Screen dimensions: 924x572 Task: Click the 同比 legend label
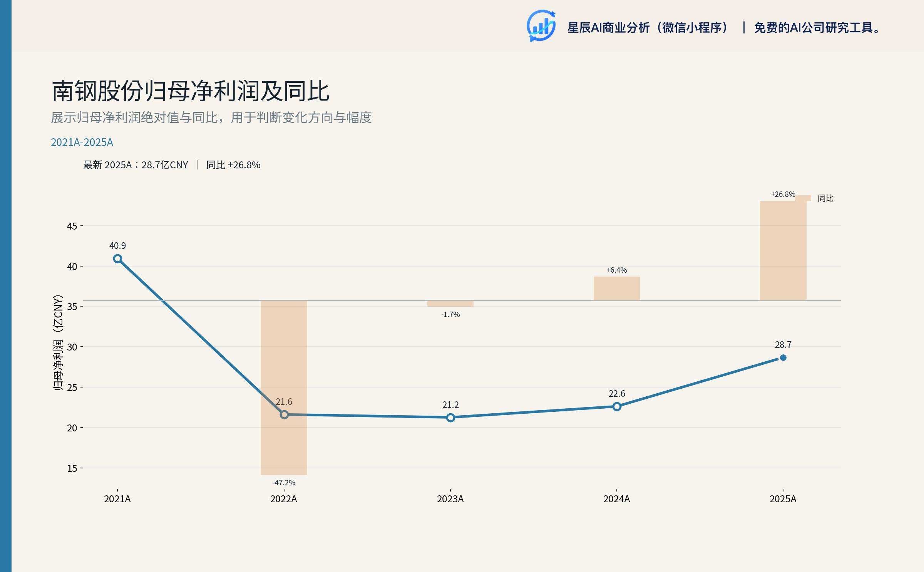pos(825,198)
